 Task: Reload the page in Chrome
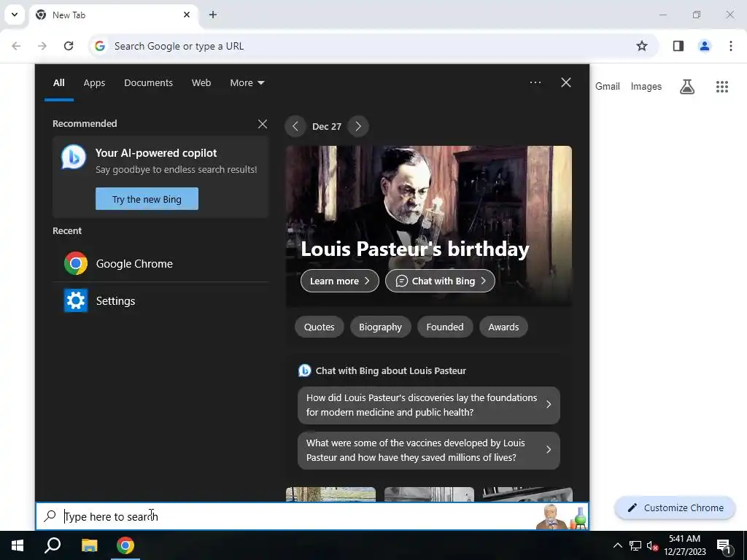(69, 46)
